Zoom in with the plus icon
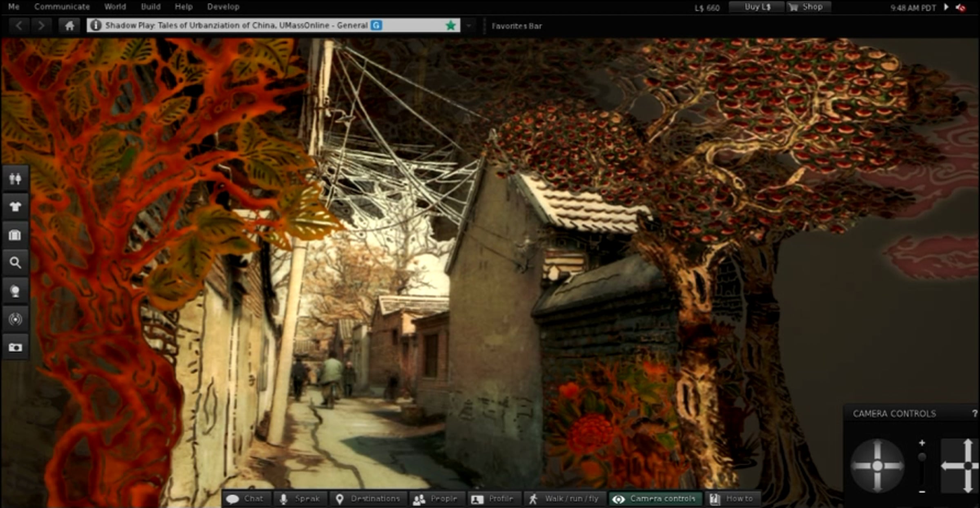 [x=922, y=443]
